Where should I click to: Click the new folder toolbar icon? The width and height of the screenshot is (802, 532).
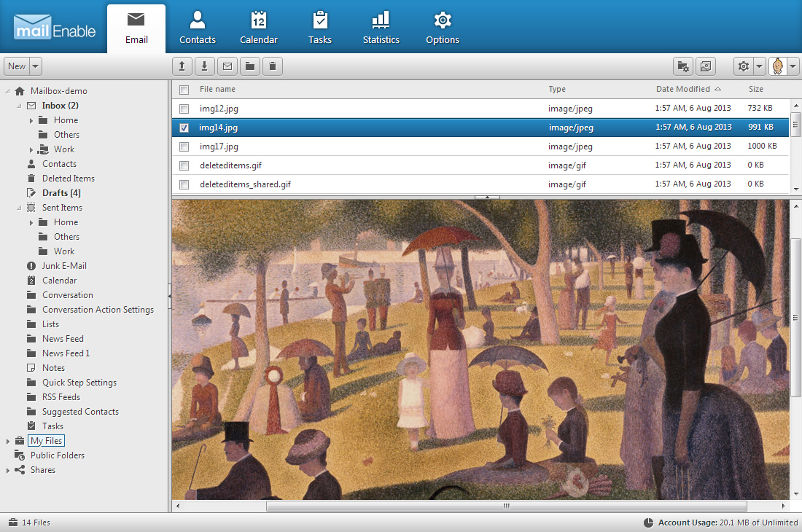pyautogui.click(x=250, y=66)
